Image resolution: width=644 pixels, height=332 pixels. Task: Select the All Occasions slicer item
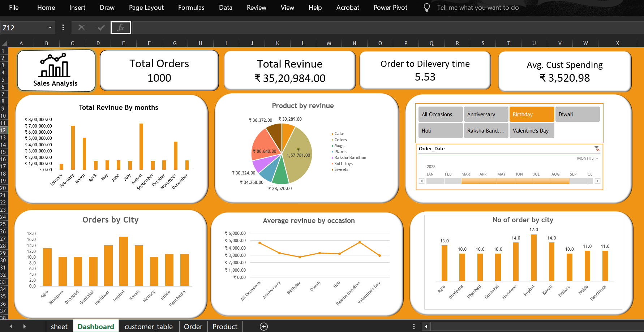click(441, 114)
